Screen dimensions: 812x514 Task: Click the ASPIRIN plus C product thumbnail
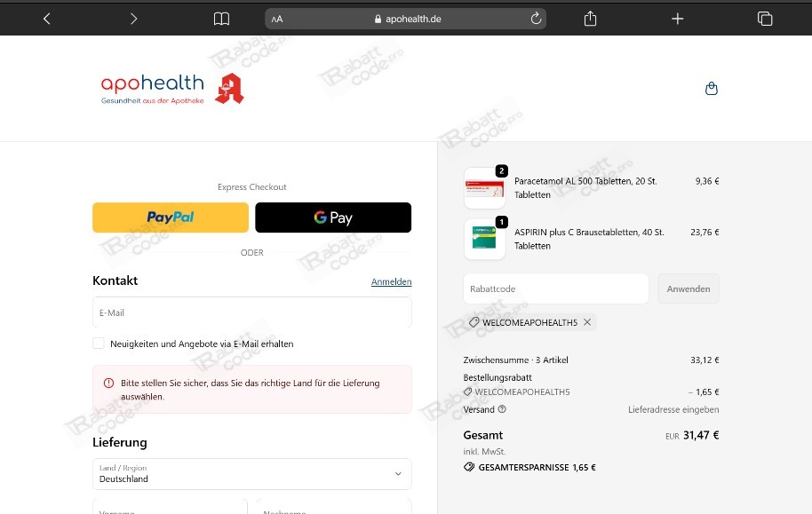tap(485, 239)
